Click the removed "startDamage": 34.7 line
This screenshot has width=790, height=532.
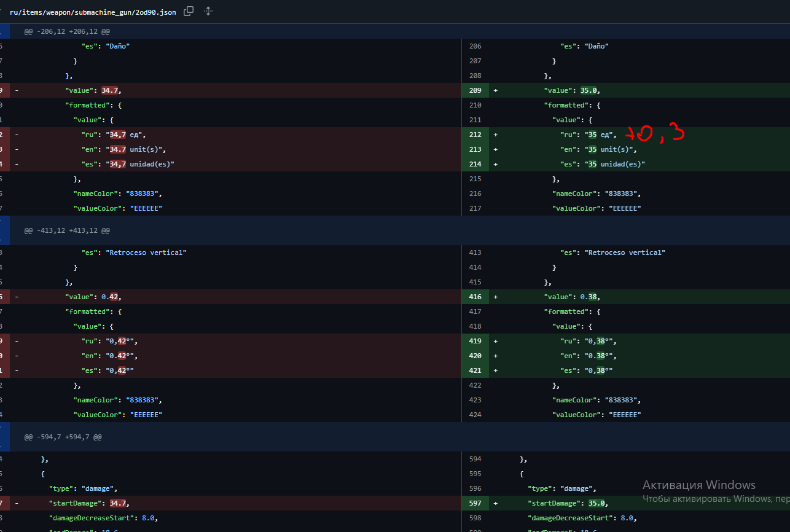tap(89, 503)
